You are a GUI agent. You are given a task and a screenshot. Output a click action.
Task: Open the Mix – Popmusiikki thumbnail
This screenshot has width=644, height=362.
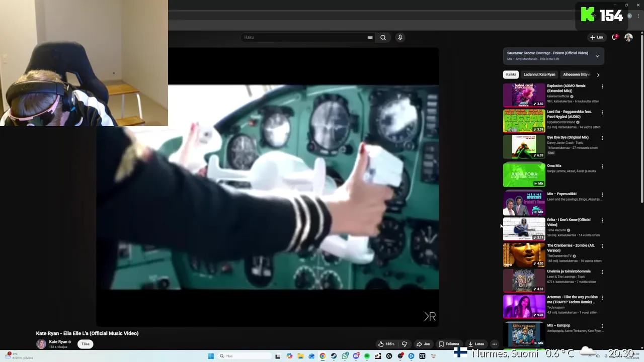click(x=524, y=203)
